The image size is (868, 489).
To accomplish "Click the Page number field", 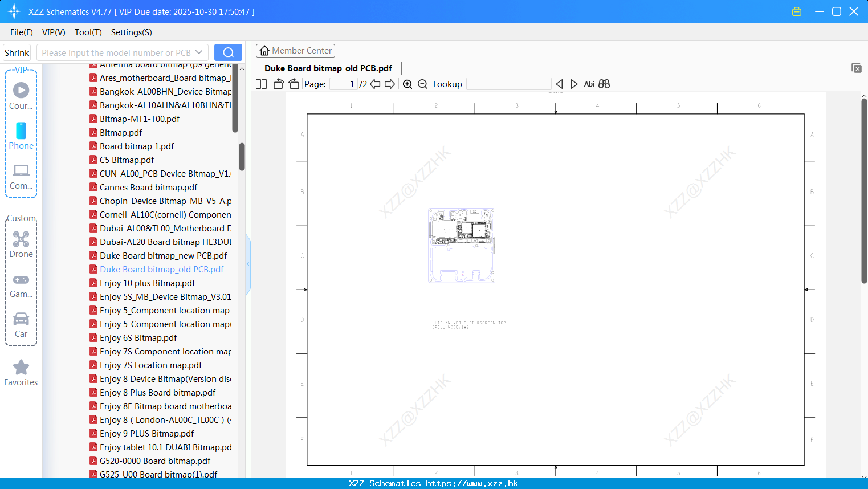I will [344, 84].
